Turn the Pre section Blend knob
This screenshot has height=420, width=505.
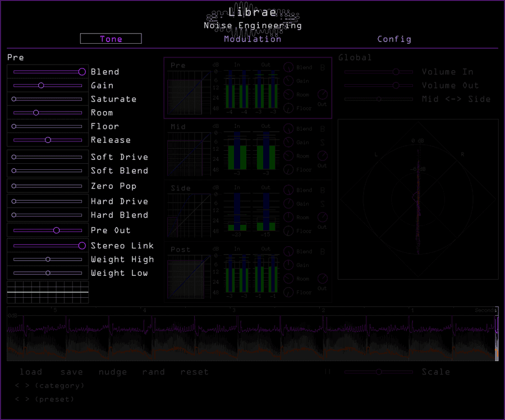pyautogui.click(x=288, y=67)
